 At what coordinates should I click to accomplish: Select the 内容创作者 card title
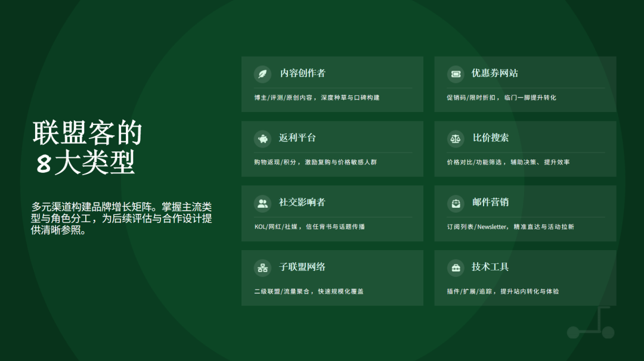(303, 73)
